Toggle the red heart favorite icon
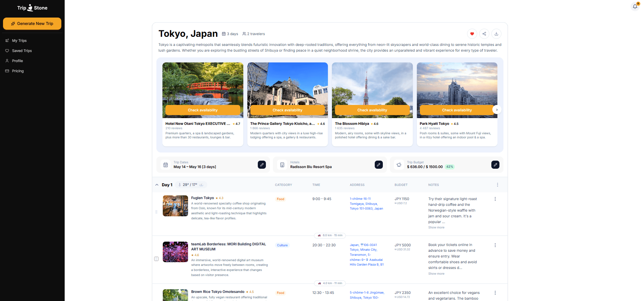 pos(472,34)
